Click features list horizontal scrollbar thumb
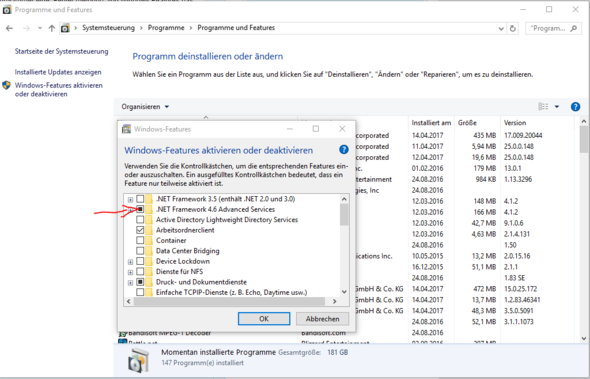The width and height of the screenshot is (590, 379). click(x=229, y=301)
